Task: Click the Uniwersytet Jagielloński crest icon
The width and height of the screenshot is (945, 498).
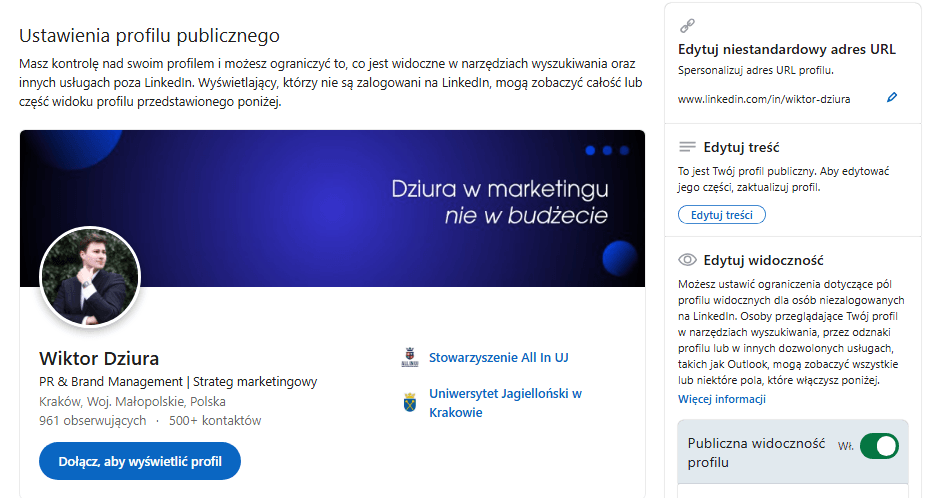Action: point(410,402)
